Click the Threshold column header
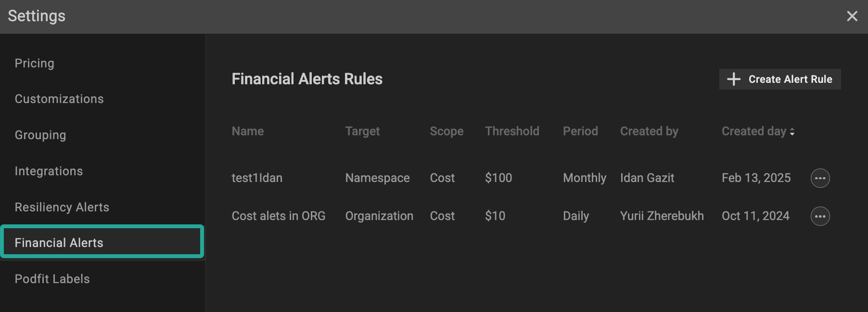Image resolution: width=868 pixels, height=312 pixels. click(512, 131)
